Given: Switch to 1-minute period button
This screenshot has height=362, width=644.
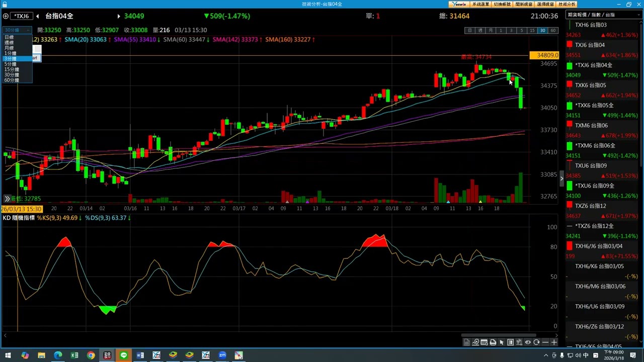Looking at the screenshot, I should 501,31.
